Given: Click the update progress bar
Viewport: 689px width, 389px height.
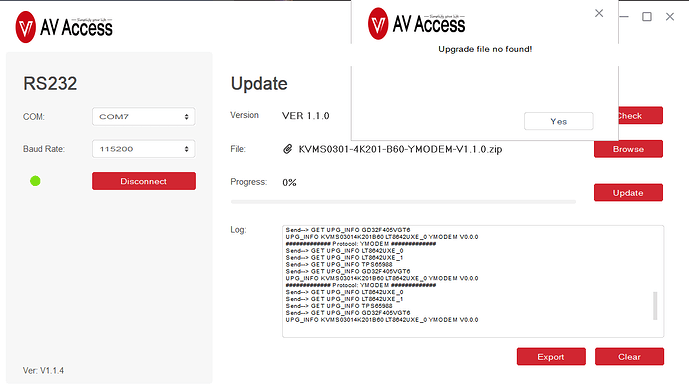Looking at the screenshot, I should [x=403, y=202].
